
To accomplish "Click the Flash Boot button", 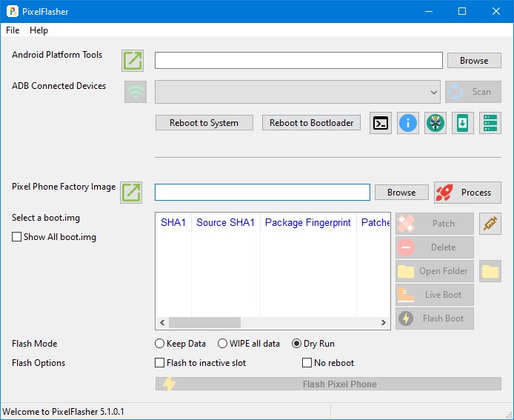I will (x=435, y=319).
